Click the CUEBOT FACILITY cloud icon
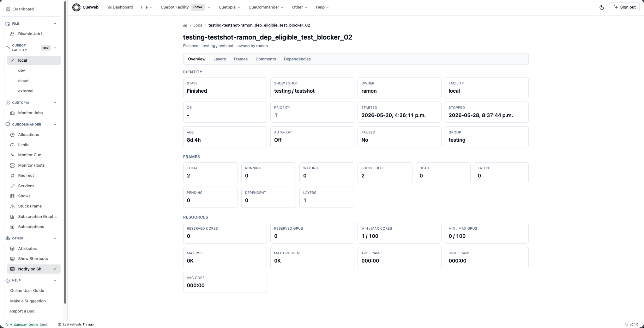This screenshot has height=328, width=644. point(8,48)
